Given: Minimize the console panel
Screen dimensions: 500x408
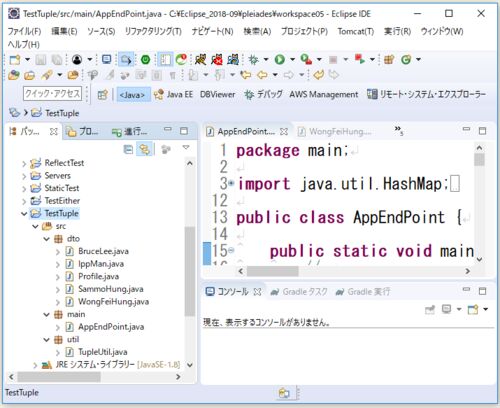Looking at the screenshot, I should 466,290.
